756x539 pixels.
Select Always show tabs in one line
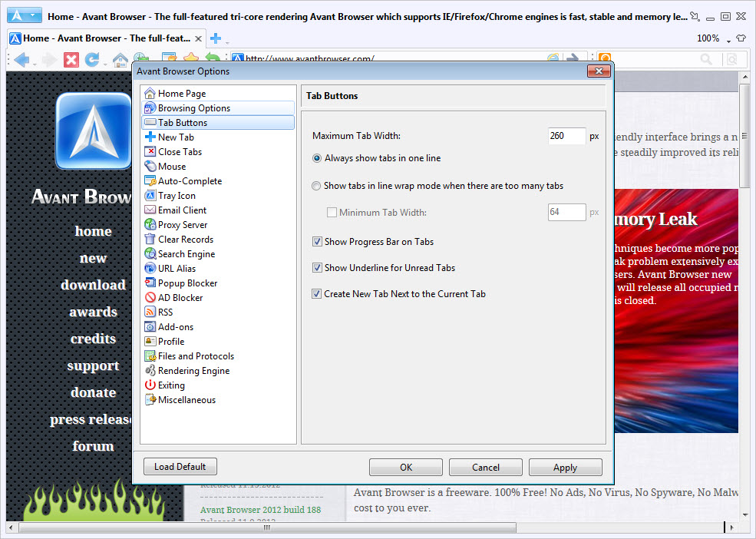pos(317,158)
